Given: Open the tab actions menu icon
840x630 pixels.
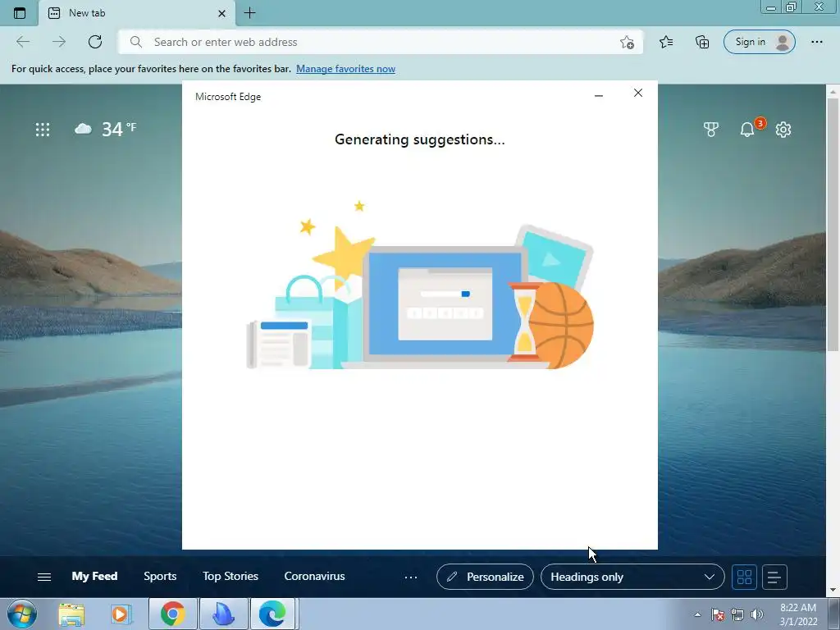Looking at the screenshot, I should tap(20, 13).
